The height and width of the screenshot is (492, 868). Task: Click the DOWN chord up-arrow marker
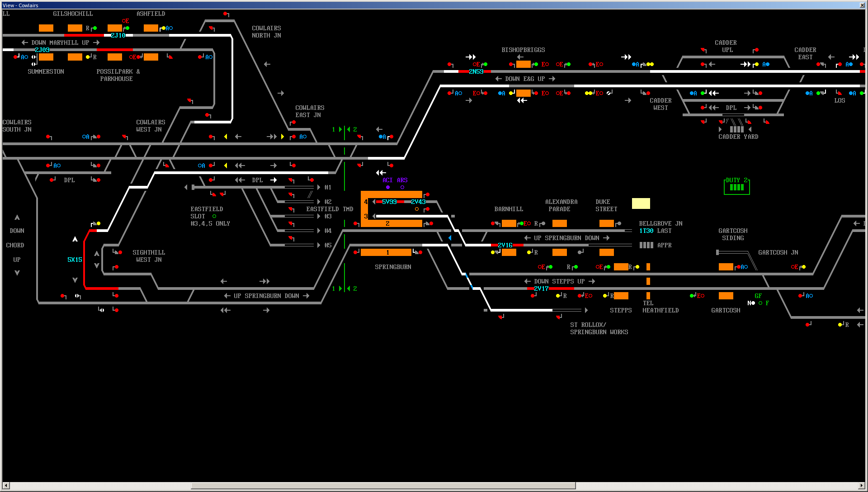click(x=17, y=218)
